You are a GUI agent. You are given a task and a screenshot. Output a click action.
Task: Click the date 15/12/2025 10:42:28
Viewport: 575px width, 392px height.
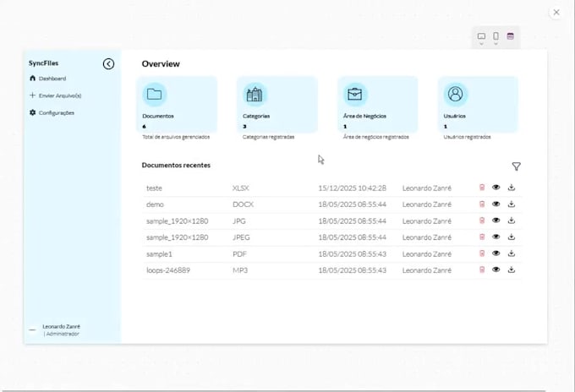coord(352,188)
